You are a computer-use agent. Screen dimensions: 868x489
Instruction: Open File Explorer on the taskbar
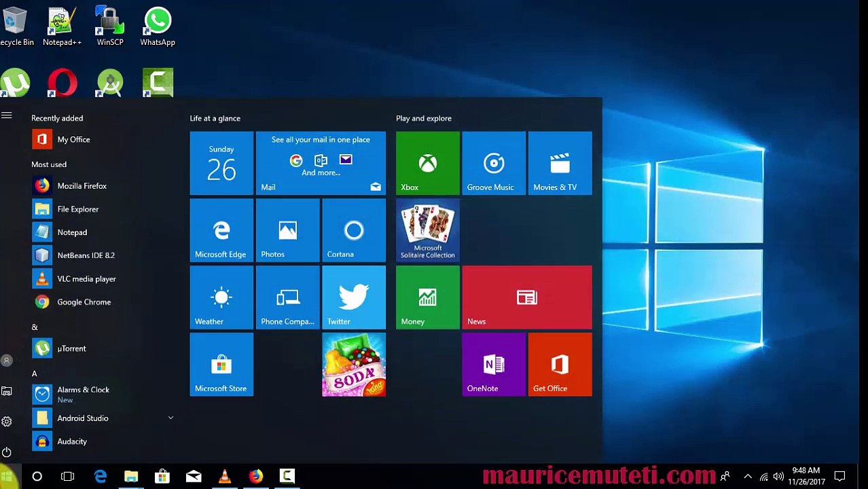131,477
